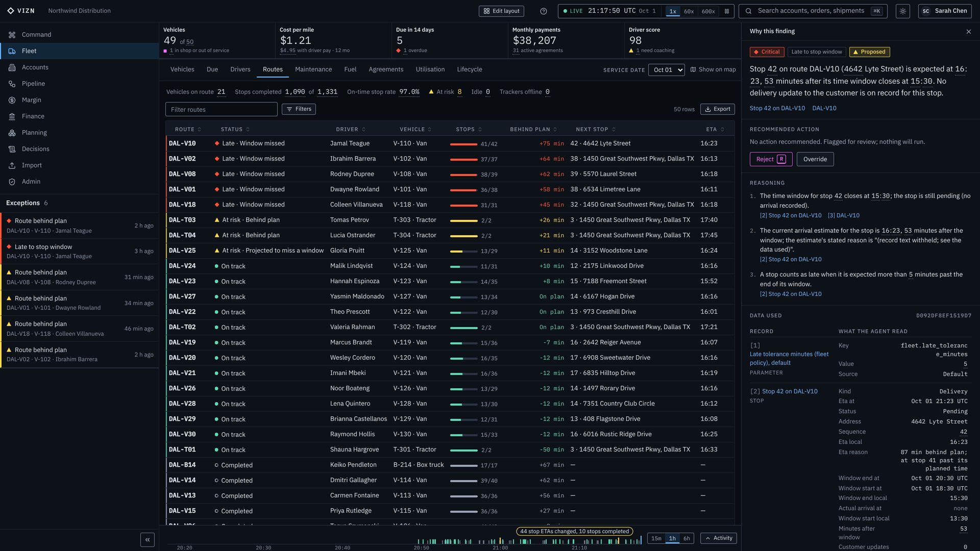Set playback speed to 600x
This screenshot has width=980, height=551.
[x=708, y=11]
